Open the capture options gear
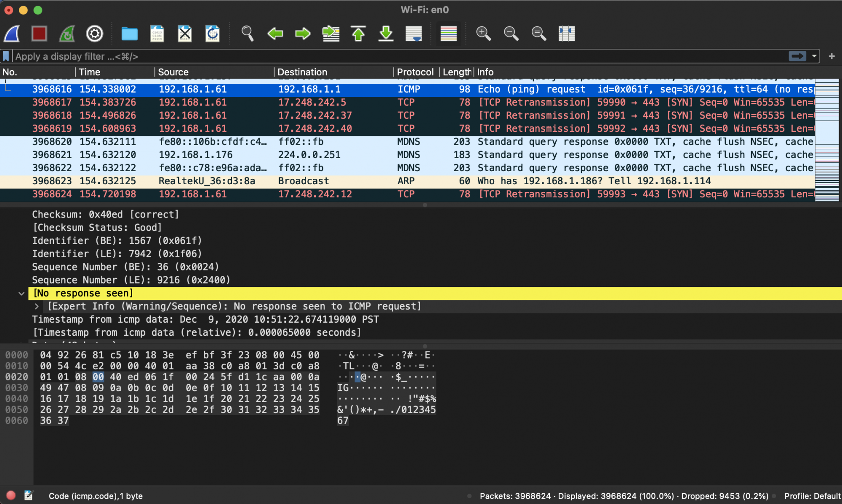The image size is (842, 504). click(95, 33)
